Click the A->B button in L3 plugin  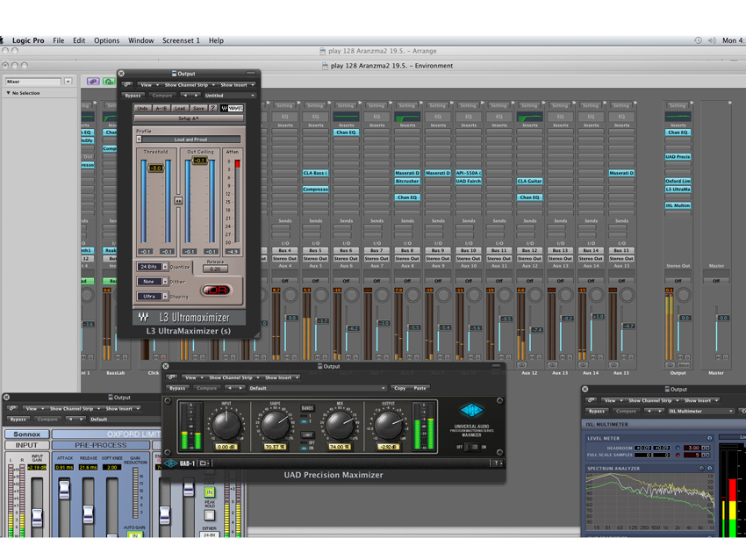[x=161, y=108]
